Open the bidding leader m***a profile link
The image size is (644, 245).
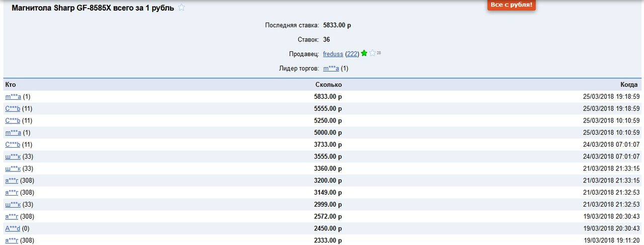331,69
